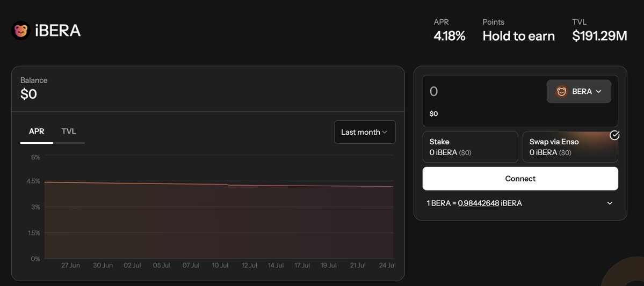644x286 pixels.
Task: Select the Stake option card
Action: (x=471, y=147)
